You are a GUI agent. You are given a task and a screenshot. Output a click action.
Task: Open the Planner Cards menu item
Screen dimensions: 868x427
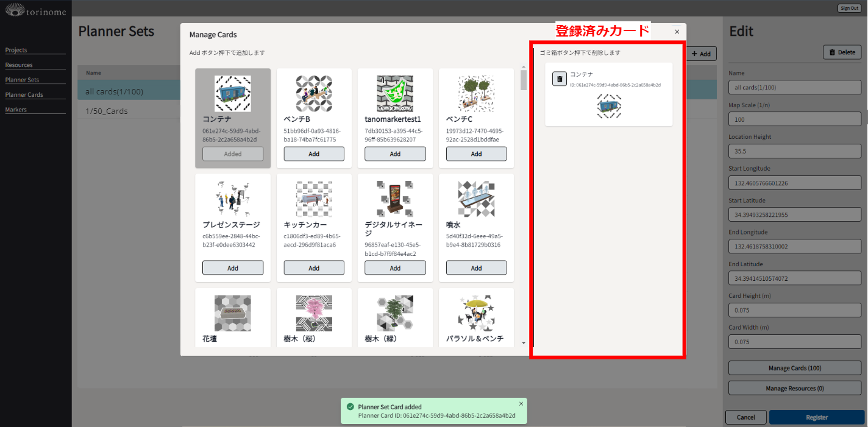point(24,95)
